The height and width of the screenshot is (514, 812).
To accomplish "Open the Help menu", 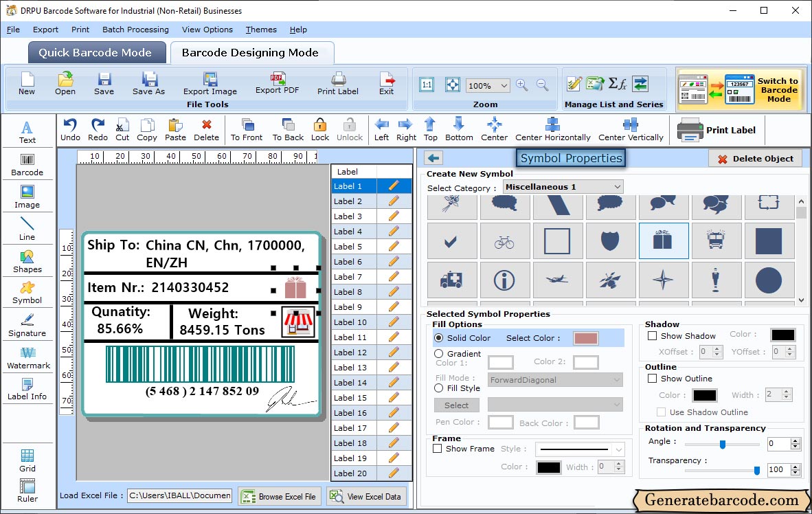I will [298, 30].
